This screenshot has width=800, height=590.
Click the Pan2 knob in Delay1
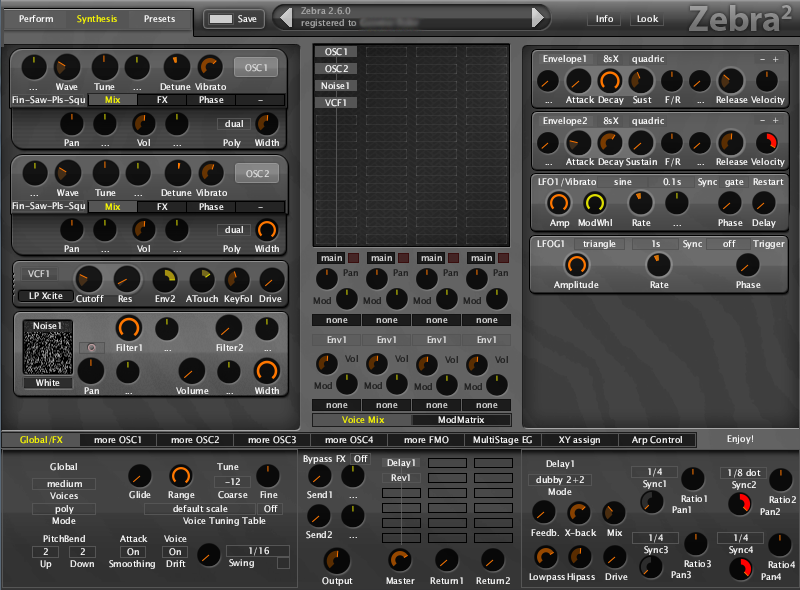click(740, 504)
